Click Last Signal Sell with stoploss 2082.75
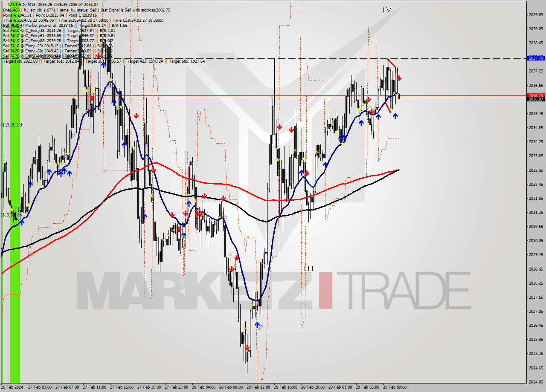The width and height of the screenshot is (546, 392). click(x=136, y=10)
